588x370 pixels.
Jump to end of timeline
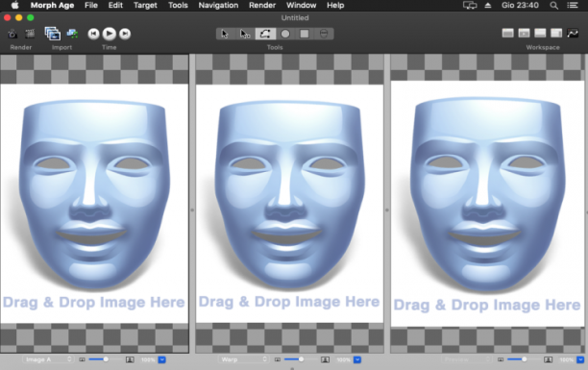125,34
